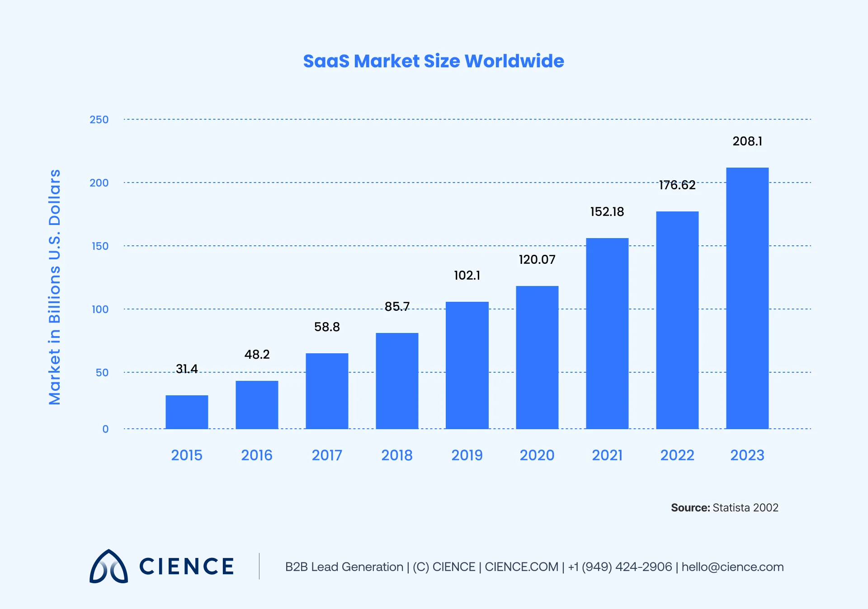This screenshot has height=609, width=868.
Task: Click the value label 176.62
Action: 677,184
